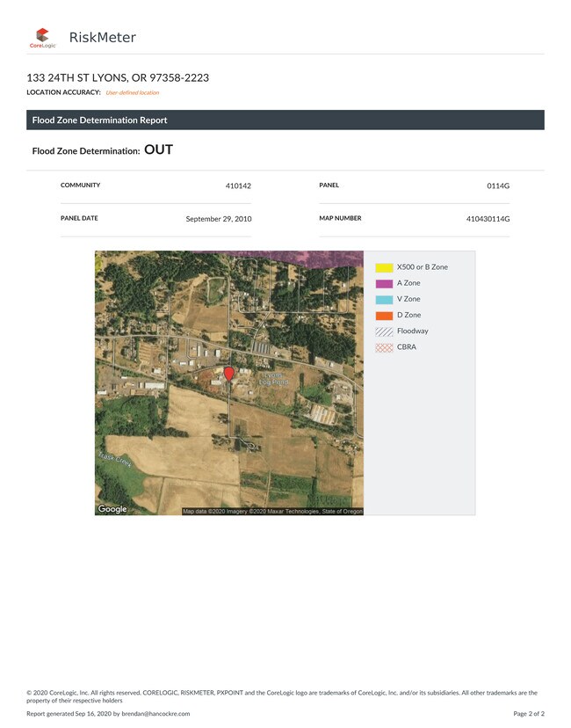Screen dimensions: 571x728
Task: Click the orange D Zone swatch
Action: [x=384, y=315]
